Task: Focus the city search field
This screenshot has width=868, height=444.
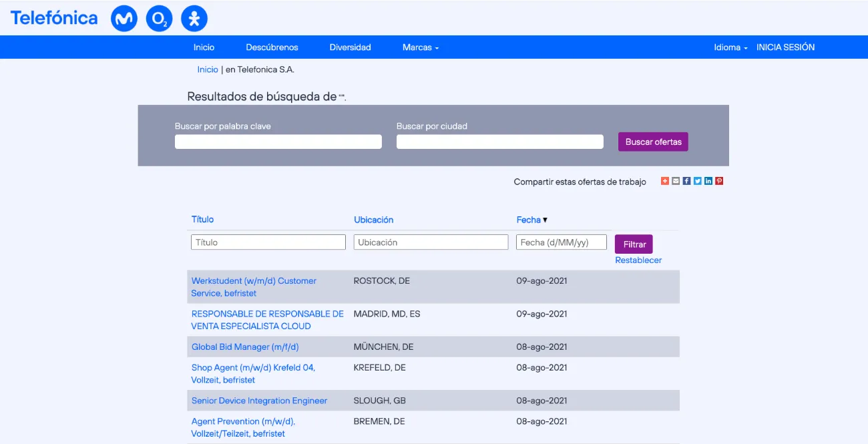Action: tap(500, 142)
